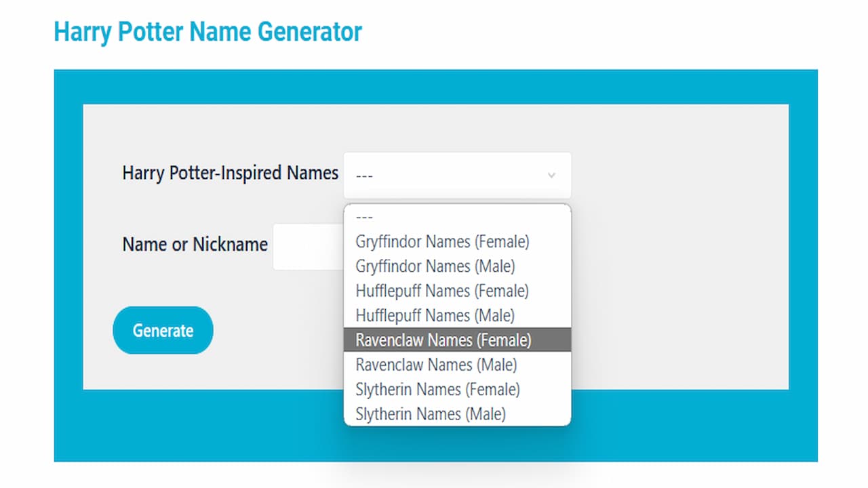This screenshot has width=868, height=488.
Task: Select the blank '---' option in the list
Action: click(x=364, y=217)
